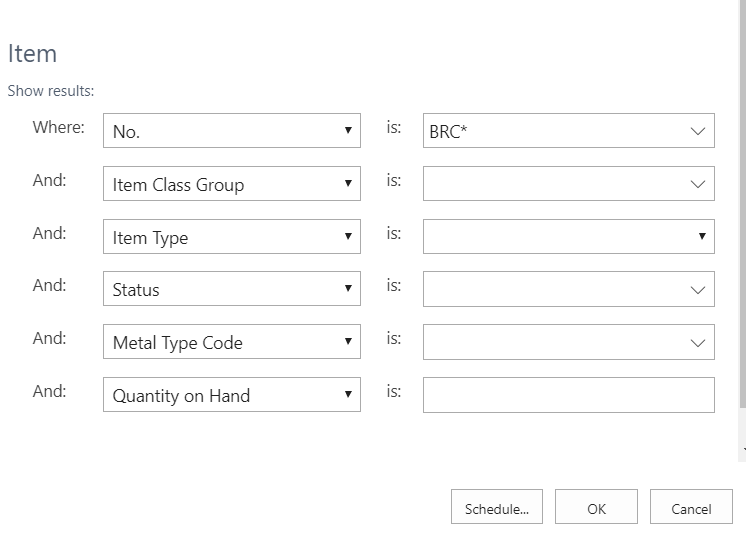
Task: Expand the Item Type value dropdown arrow
Action: pos(701,237)
